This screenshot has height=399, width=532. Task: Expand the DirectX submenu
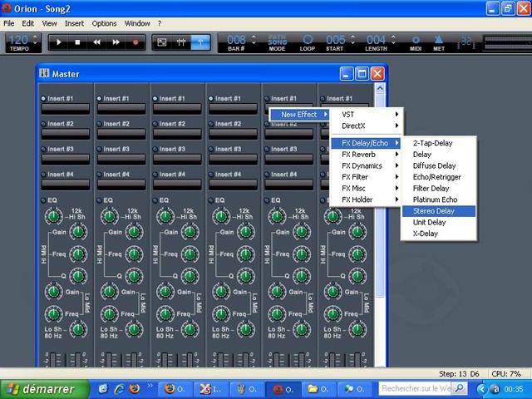[x=367, y=126]
